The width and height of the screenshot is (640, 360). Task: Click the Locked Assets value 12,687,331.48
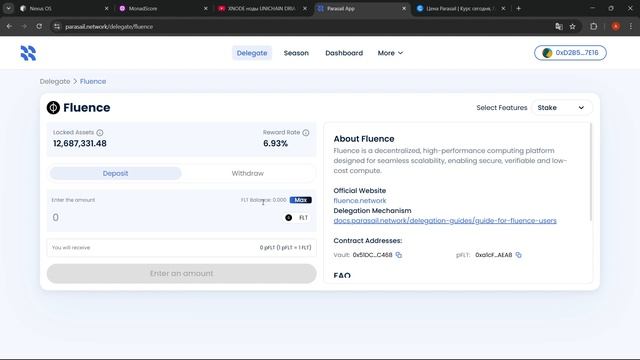tap(80, 144)
